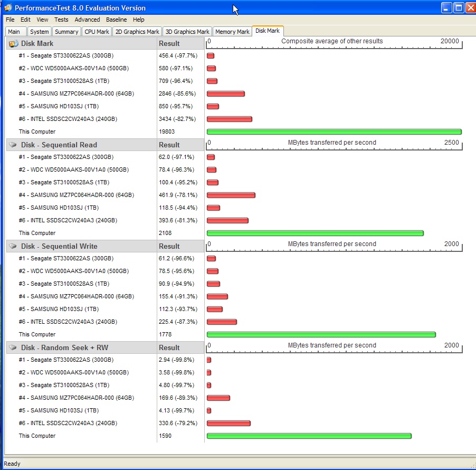The height and width of the screenshot is (470, 476).
Task: Click This Computer row in Disk Mark section
Action: pos(37,132)
